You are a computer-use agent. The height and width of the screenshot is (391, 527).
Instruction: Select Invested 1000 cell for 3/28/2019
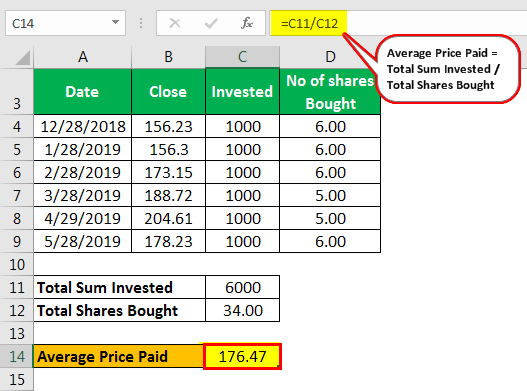242,195
